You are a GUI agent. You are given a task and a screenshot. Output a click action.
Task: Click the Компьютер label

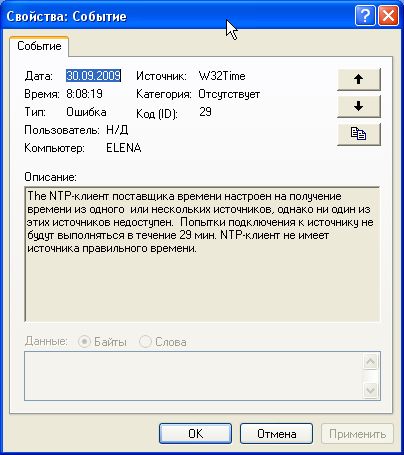tap(55, 148)
